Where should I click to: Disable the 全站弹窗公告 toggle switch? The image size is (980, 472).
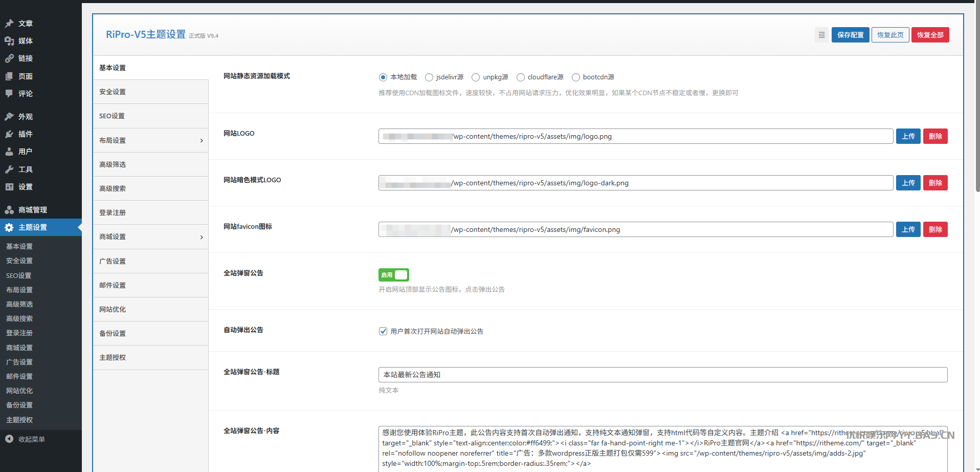pyautogui.click(x=394, y=275)
